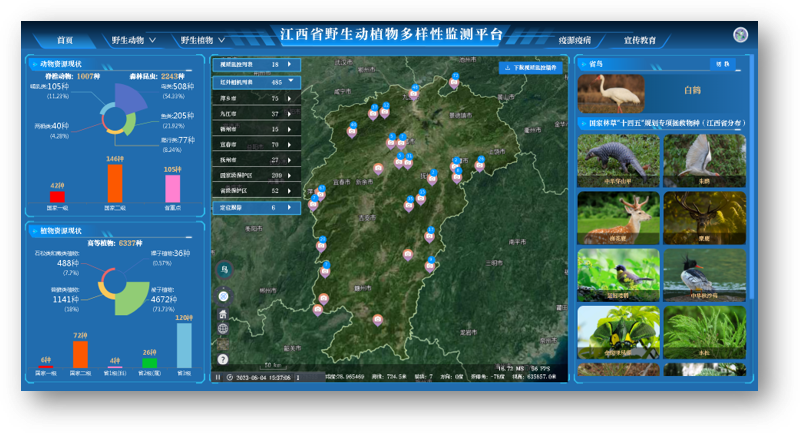
Task: Switch to the 首页 tab
Action: [65, 41]
